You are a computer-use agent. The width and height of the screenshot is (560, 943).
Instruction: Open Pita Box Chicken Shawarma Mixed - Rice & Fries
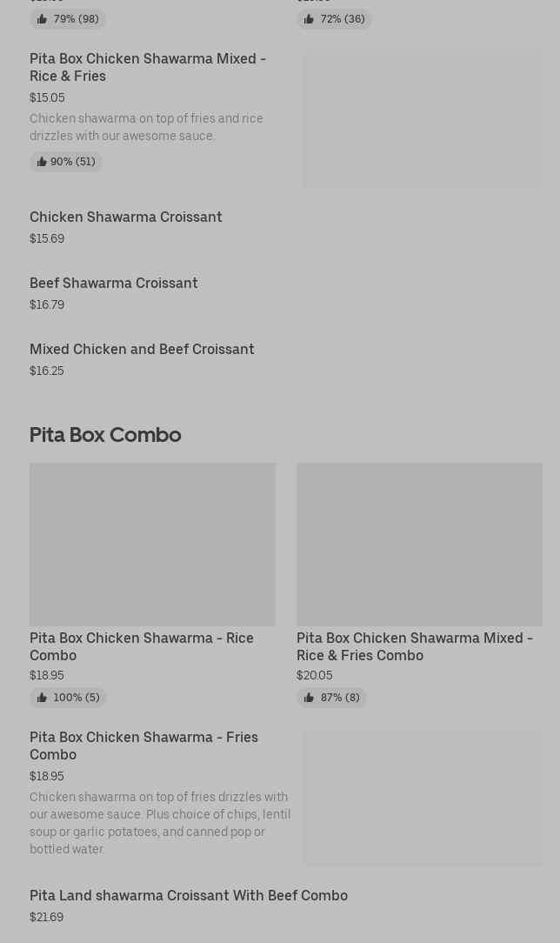[148, 67]
